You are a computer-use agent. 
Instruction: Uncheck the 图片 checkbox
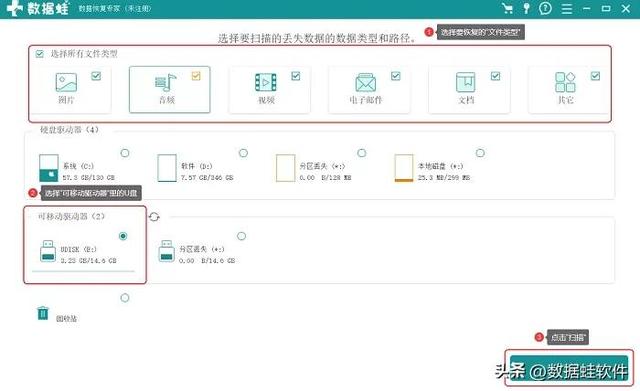(x=96, y=76)
